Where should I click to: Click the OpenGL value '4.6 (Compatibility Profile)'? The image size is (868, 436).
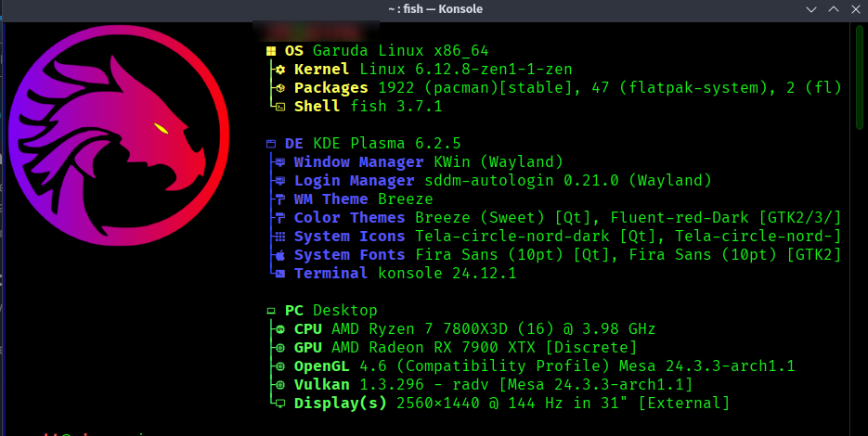coord(485,365)
